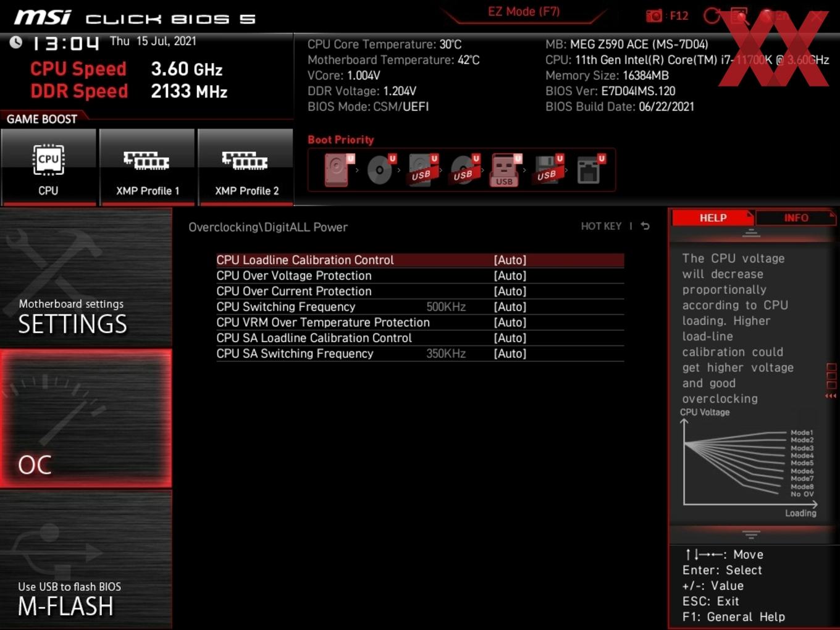Open M-FLASH to flash BIOS
The width and height of the screenshot is (840, 630).
pos(86,560)
